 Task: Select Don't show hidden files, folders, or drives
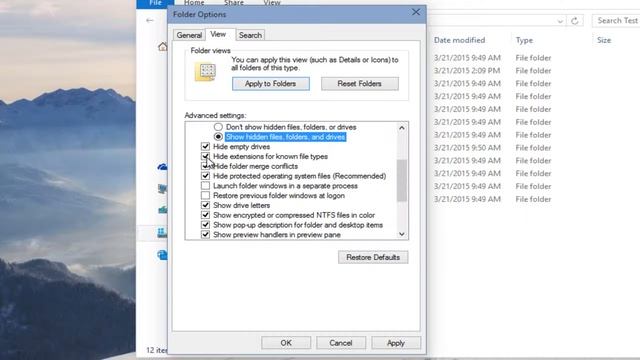pyautogui.click(x=218, y=127)
